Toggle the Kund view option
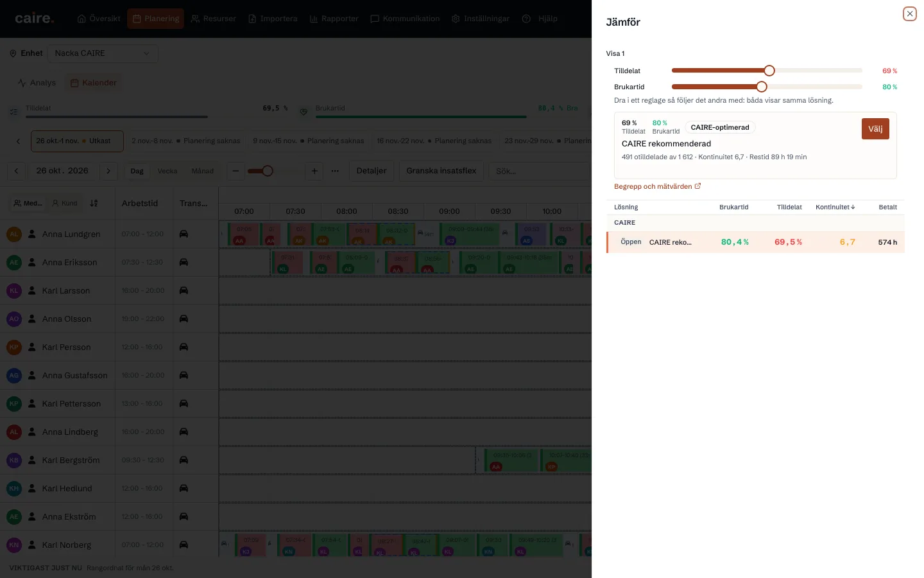Viewport: 924px width, 578px height. pos(65,203)
